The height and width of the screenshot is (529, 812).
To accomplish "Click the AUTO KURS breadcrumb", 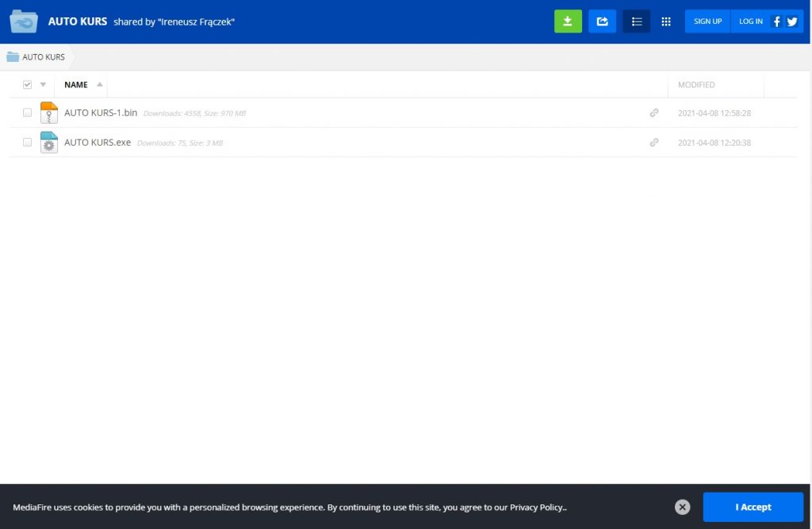I will (43, 57).
